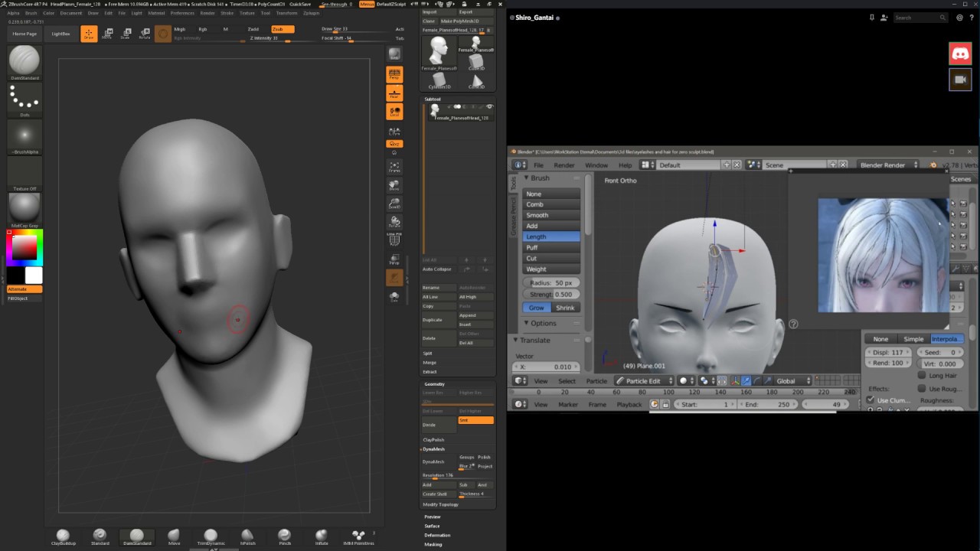The height and width of the screenshot is (551, 980).
Task: Open the Zplugin menu in ZBrush
Action: click(311, 13)
